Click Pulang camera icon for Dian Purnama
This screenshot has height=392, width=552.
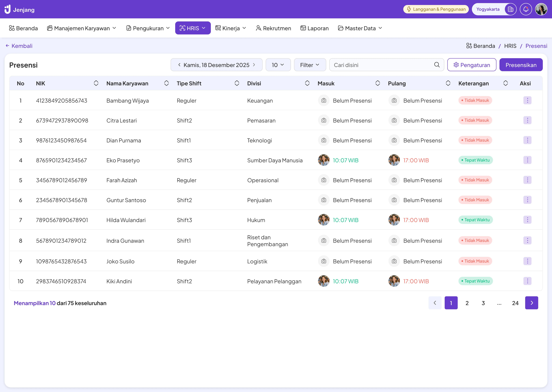tap(394, 140)
